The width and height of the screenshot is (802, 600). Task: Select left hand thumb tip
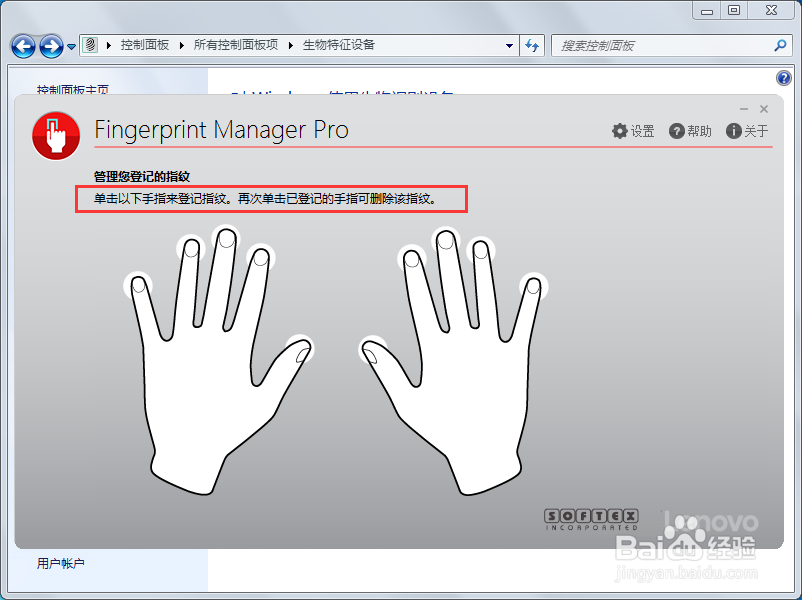point(301,349)
